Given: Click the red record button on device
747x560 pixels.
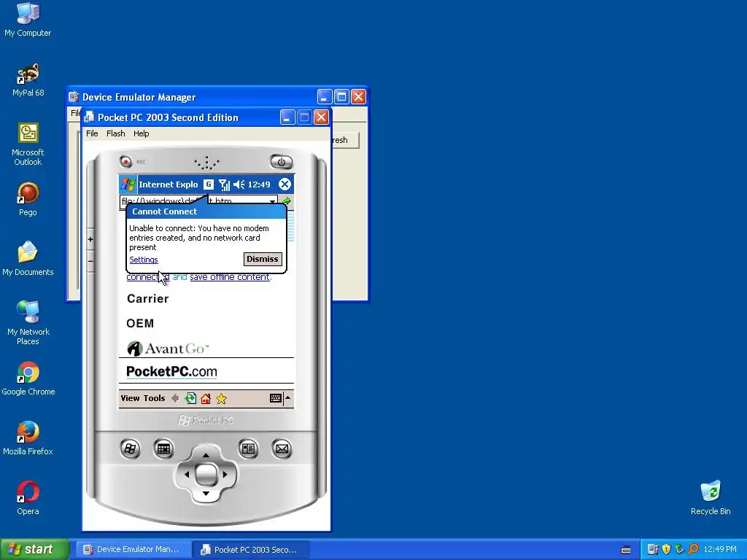Looking at the screenshot, I should 125,161.
